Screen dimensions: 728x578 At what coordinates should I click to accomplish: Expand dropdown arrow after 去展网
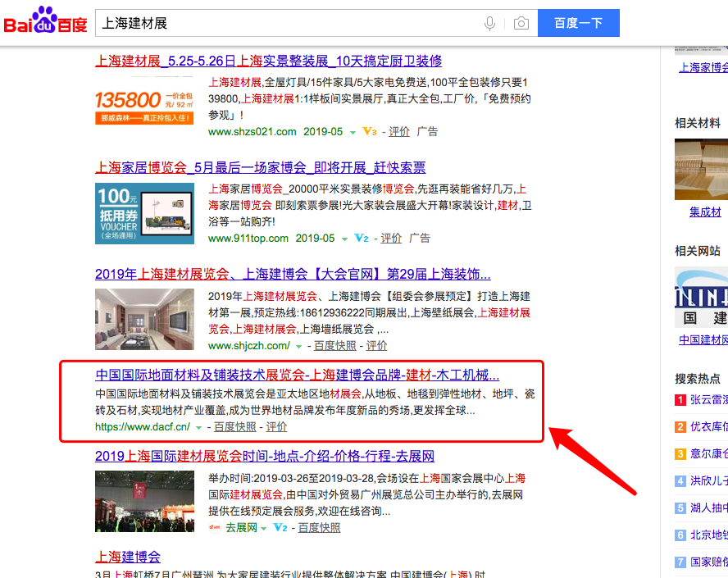264,528
